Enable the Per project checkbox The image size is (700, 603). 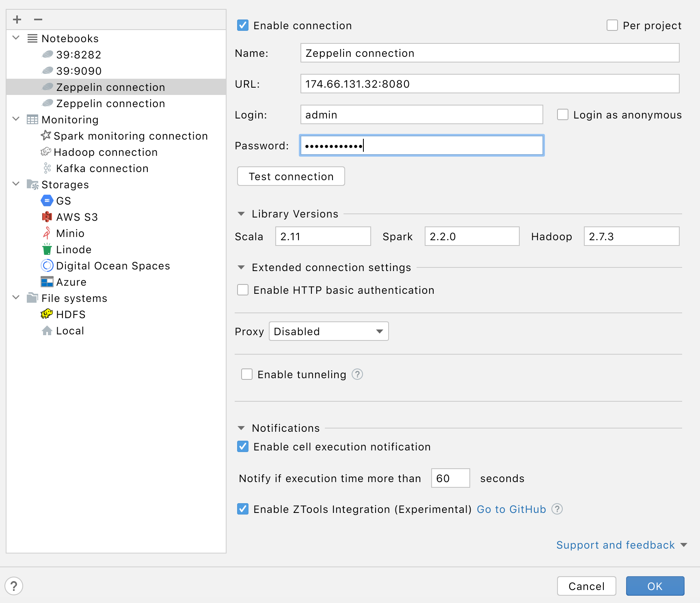tap(611, 25)
